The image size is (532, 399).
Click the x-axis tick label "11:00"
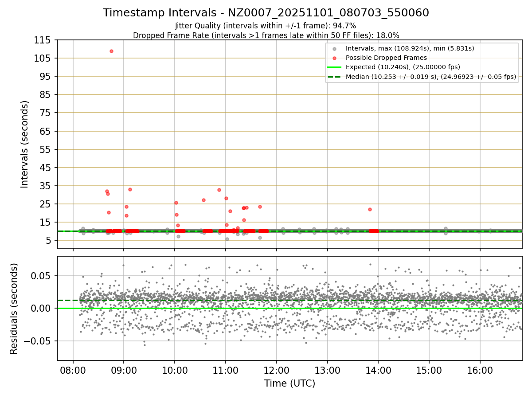226,370
